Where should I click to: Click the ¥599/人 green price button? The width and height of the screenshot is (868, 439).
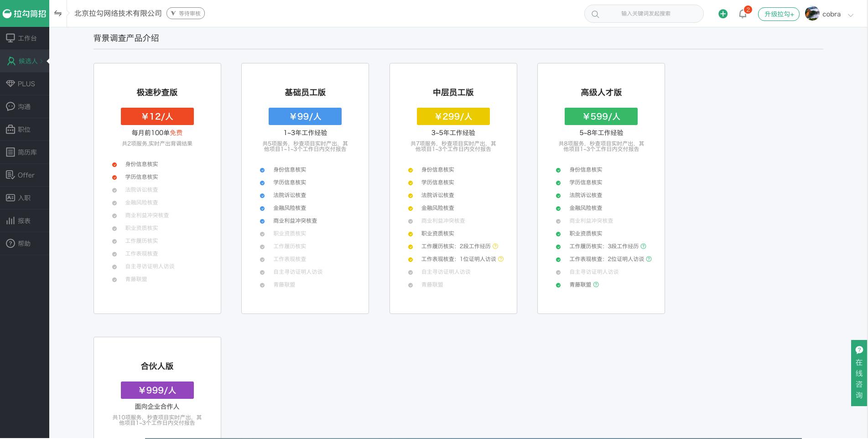[601, 116]
